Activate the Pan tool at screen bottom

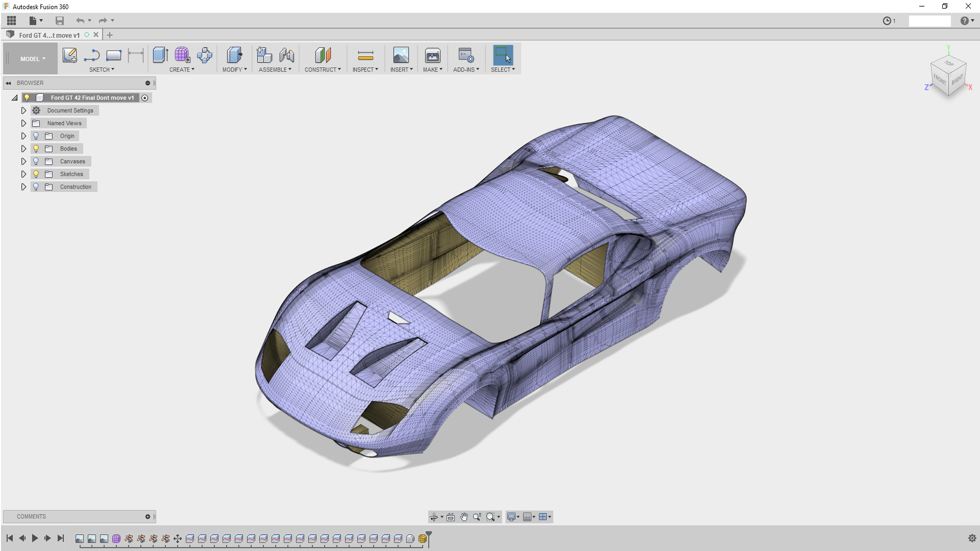click(464, 517)
